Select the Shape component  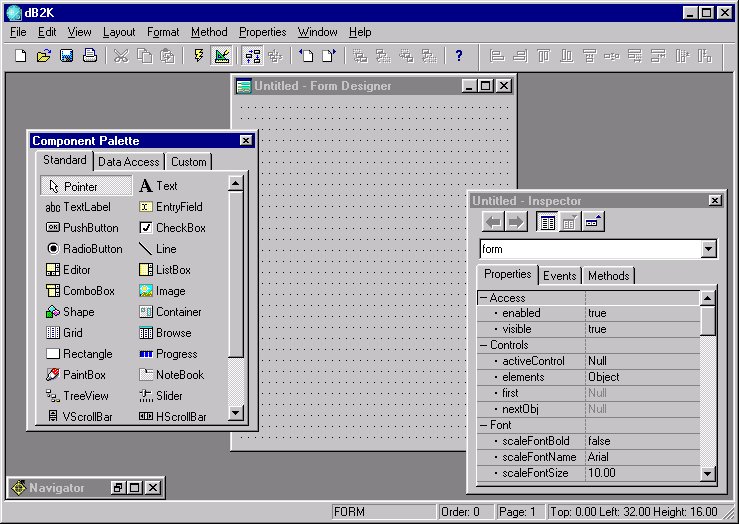tap(70, 312)
